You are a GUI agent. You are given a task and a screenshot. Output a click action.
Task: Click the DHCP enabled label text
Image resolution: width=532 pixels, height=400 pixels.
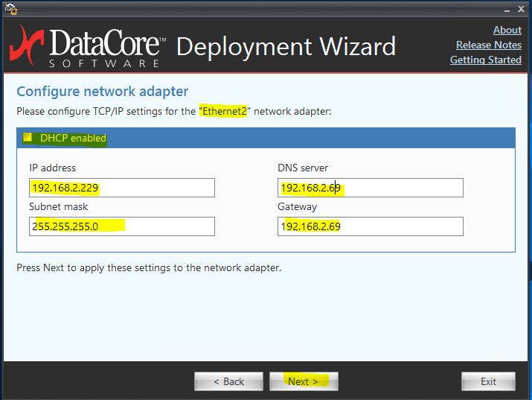[73, 138]
